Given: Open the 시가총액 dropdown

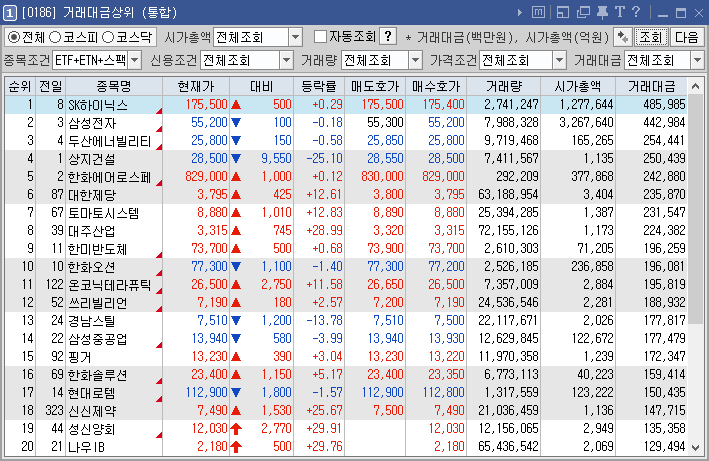Looking at the screenshot, I should [x=295, y=37].
